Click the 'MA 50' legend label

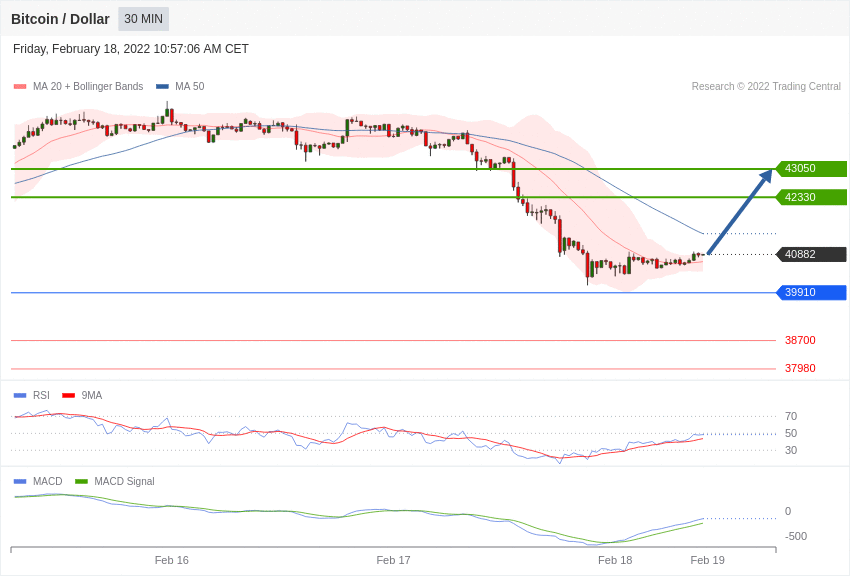pos(190,86)
